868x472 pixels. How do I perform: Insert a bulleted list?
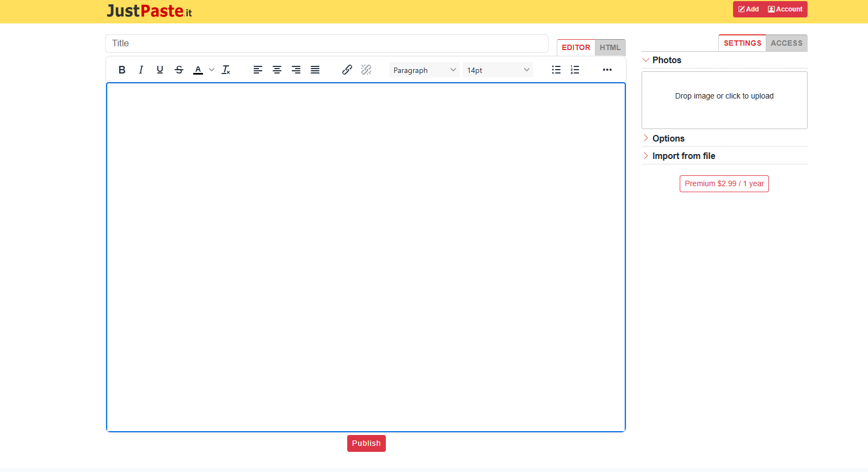click(556, 70)
